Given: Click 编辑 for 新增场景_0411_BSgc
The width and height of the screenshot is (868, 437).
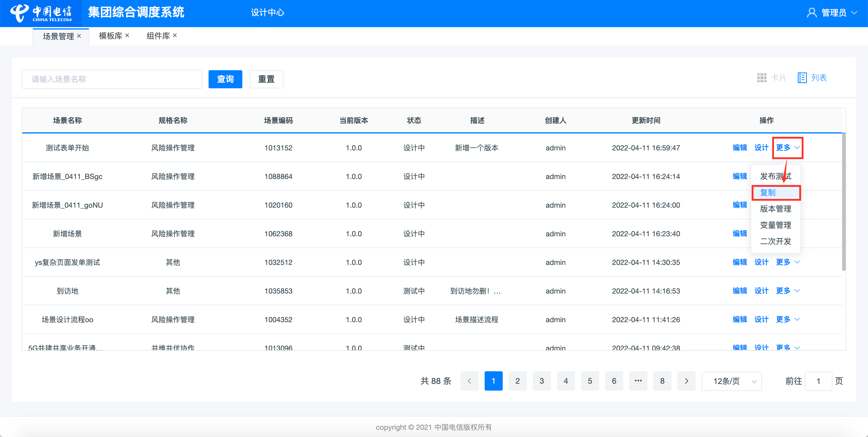Looking at the screenshot, I should (740, 176).
